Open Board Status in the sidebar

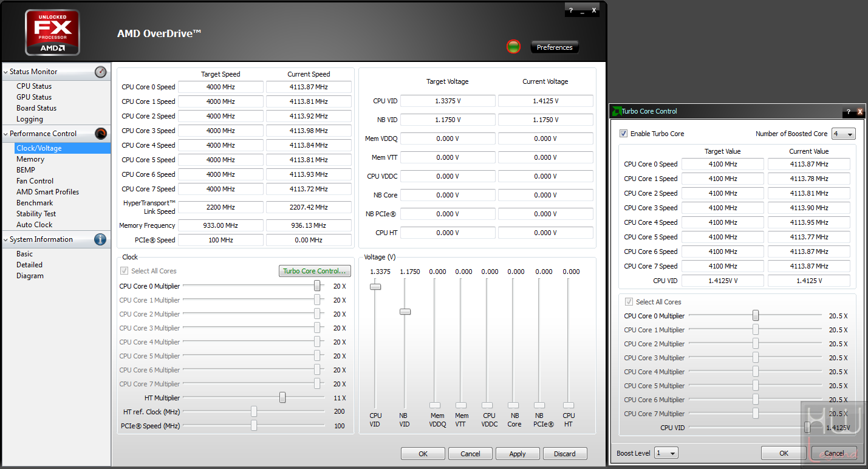(36, 108)
